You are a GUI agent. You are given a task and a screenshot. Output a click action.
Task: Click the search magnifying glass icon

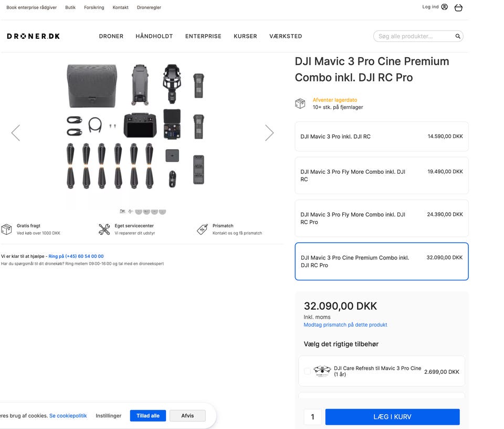tap(458, 36)
